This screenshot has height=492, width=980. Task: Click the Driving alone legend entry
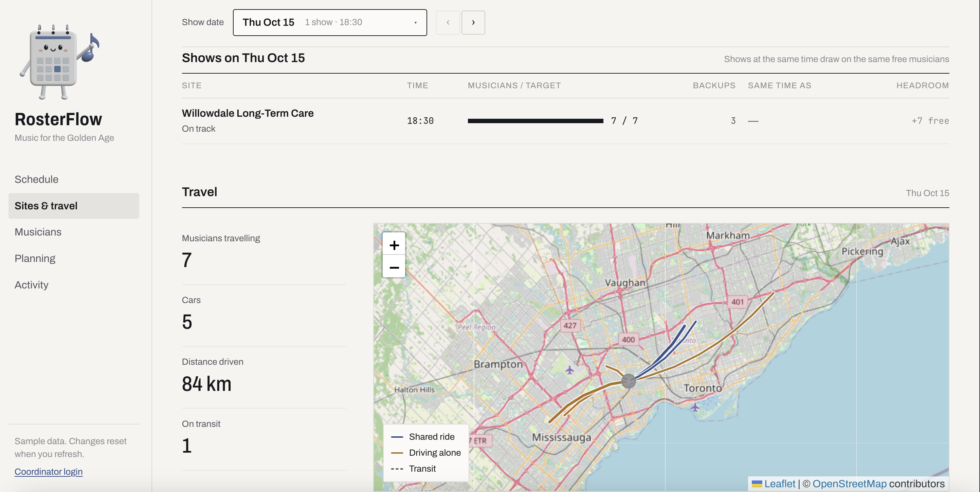(x=426, y=453)
